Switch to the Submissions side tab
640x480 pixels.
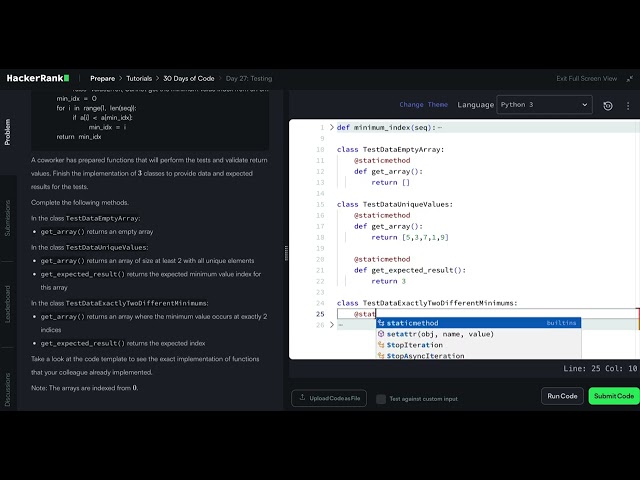coord(7,218)
